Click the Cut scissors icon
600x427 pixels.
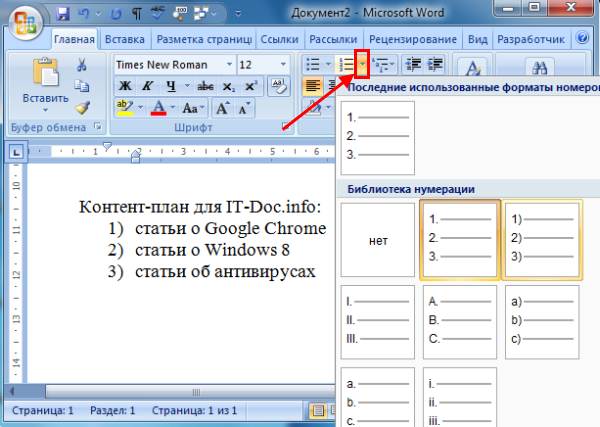click(x=82, y=64)
